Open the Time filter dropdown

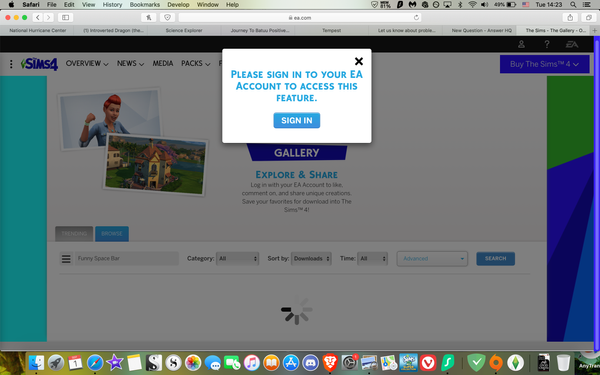pyautogui.click(x=372, y=259)
